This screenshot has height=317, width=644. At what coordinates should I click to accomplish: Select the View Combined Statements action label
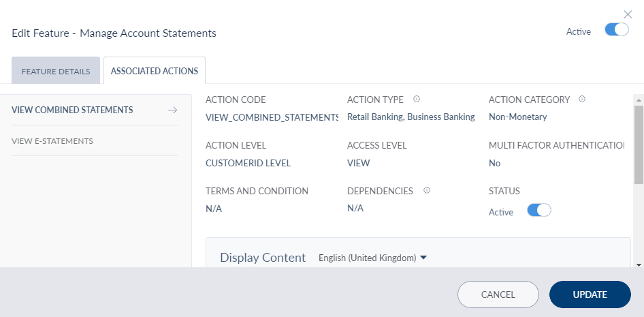(72, 110)
